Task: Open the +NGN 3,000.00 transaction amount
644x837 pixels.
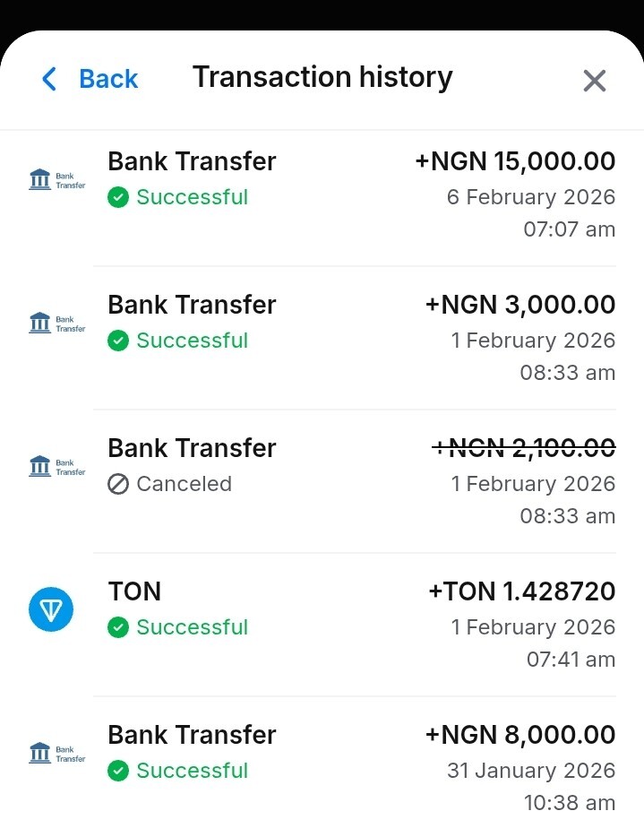Action: coord(520,305)
